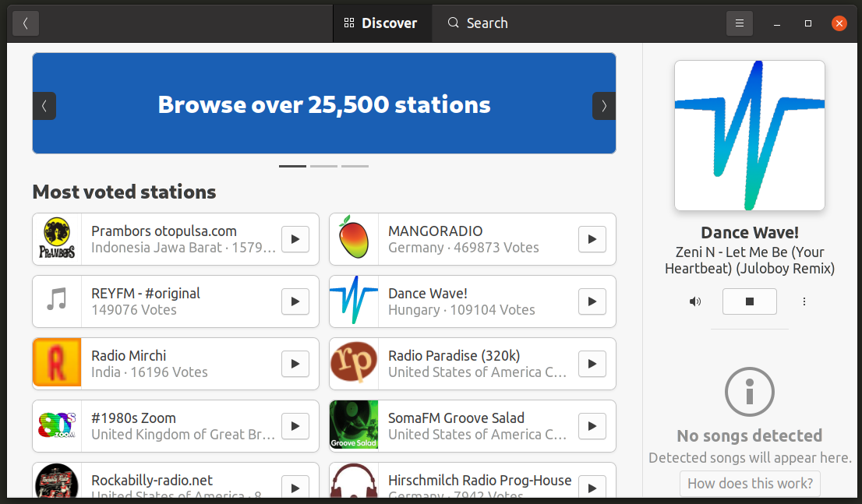
Task: Open the hamburger main menu
Action: [740, 23]
